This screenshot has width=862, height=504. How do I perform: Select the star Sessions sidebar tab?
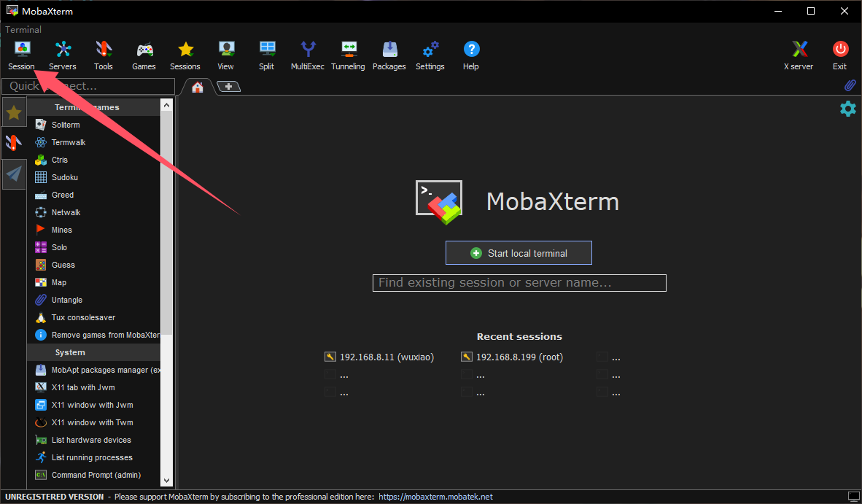click(x=14, y=112)
